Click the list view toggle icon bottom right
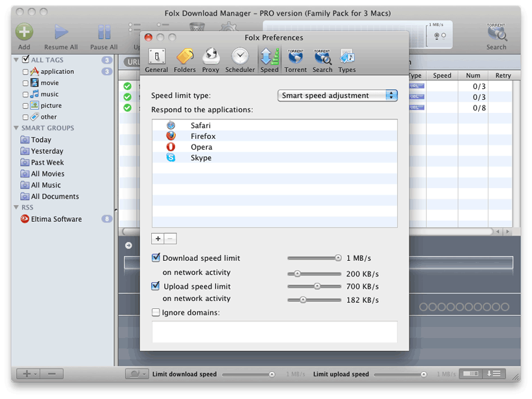Image resolution: width=532 pixels, height=399 pixels. click(494, 374)
